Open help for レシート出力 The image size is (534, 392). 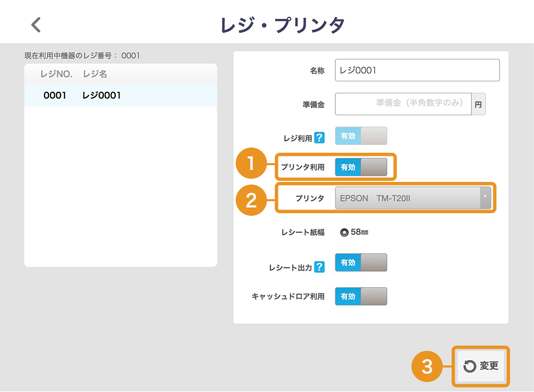pos(319,267)
